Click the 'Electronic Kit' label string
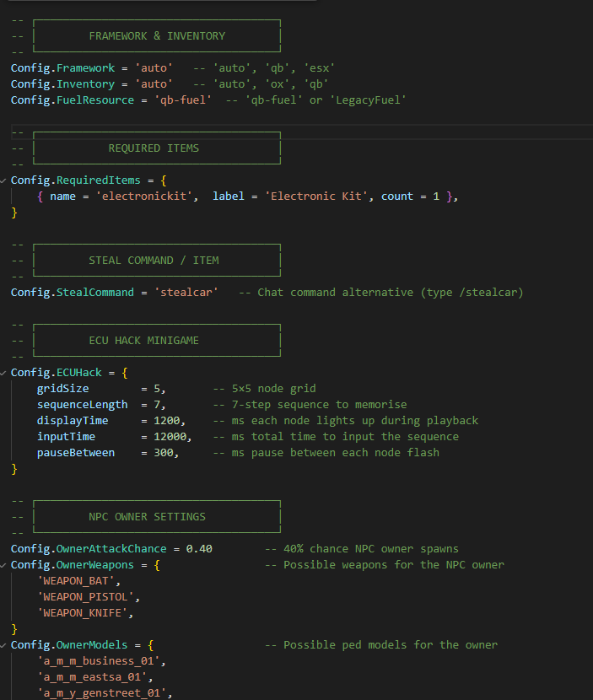This screenshot has width=593, height=700. (316, 197)
